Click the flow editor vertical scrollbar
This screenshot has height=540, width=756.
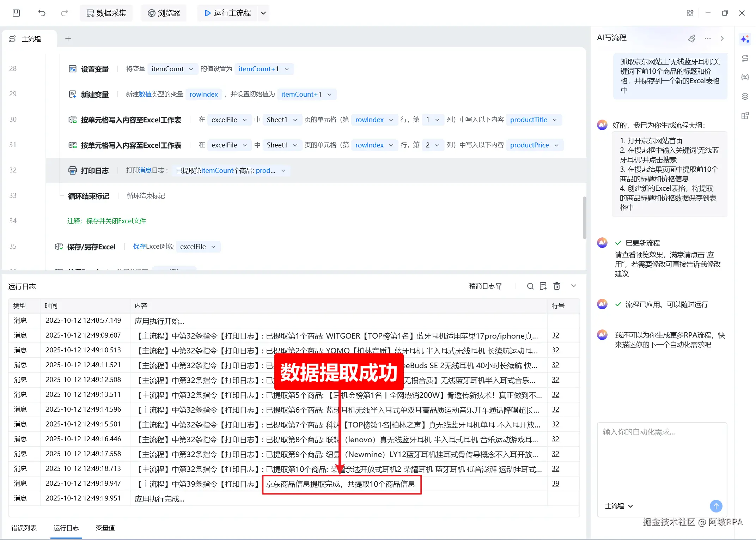(584, 218)
